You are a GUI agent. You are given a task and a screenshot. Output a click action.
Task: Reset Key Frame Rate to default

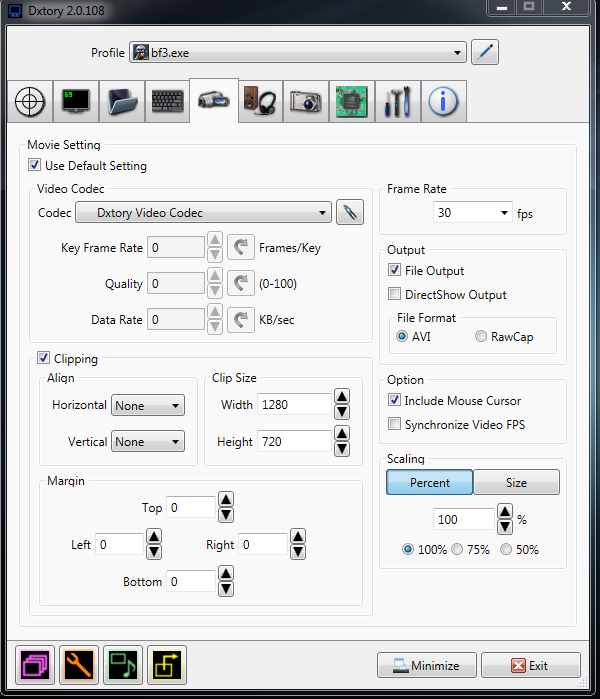click(x=241, y=247)
